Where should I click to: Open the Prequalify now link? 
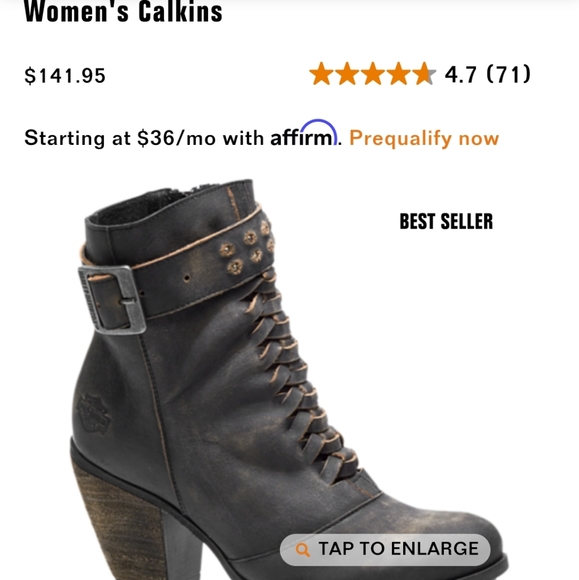tap(424, 138)
